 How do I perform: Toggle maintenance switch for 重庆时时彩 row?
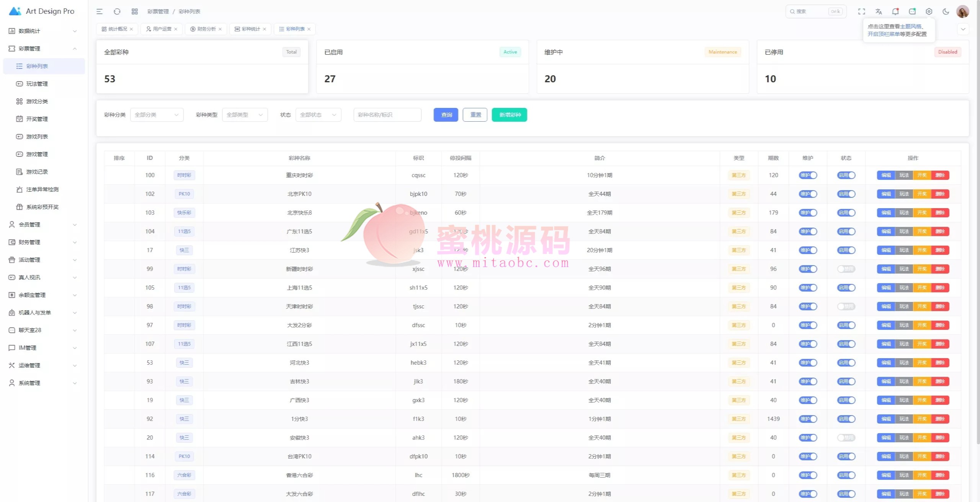click(x=808, y=175)
